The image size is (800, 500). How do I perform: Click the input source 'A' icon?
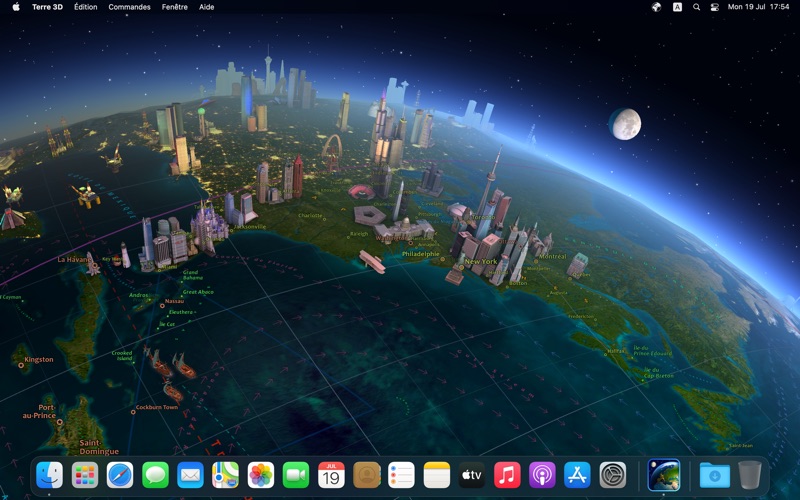[x=677, y=7]
